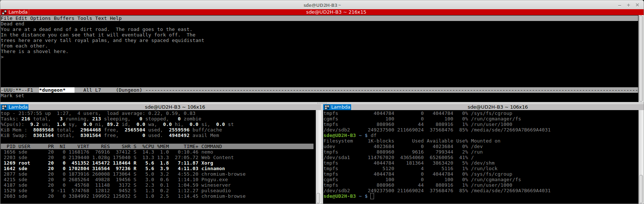Open the Emacs File menu
The image size is (644, 204).
[7, 18]
